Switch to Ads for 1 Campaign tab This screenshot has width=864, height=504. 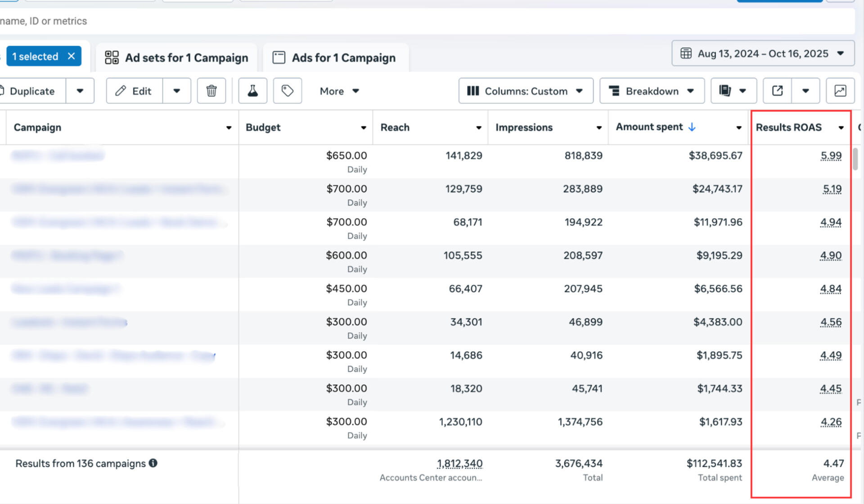coord(334,58)
